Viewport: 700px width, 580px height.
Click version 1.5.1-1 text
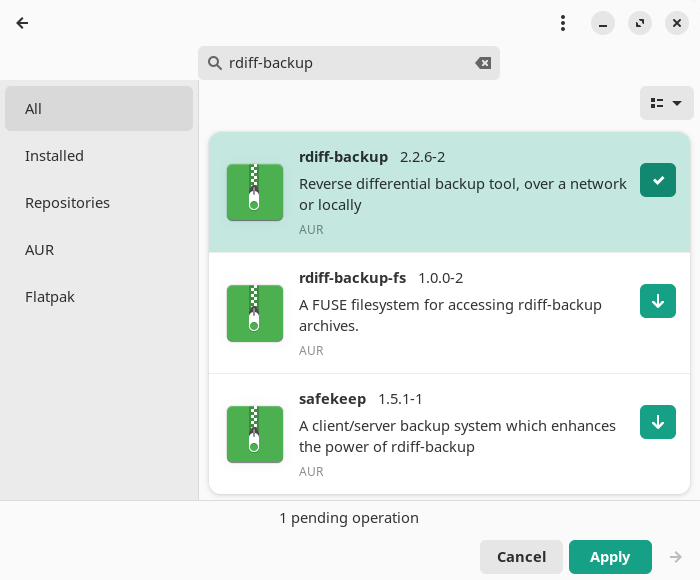coord(400,399)
